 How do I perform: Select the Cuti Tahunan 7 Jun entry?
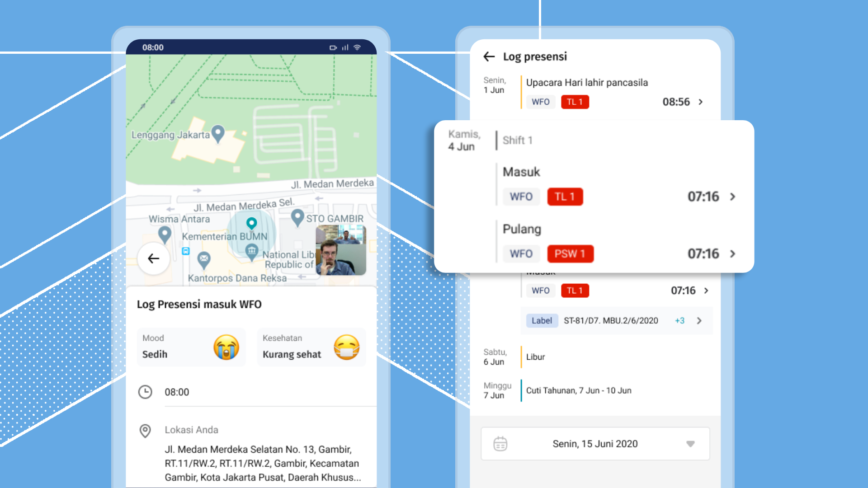(x=579, y=390)
